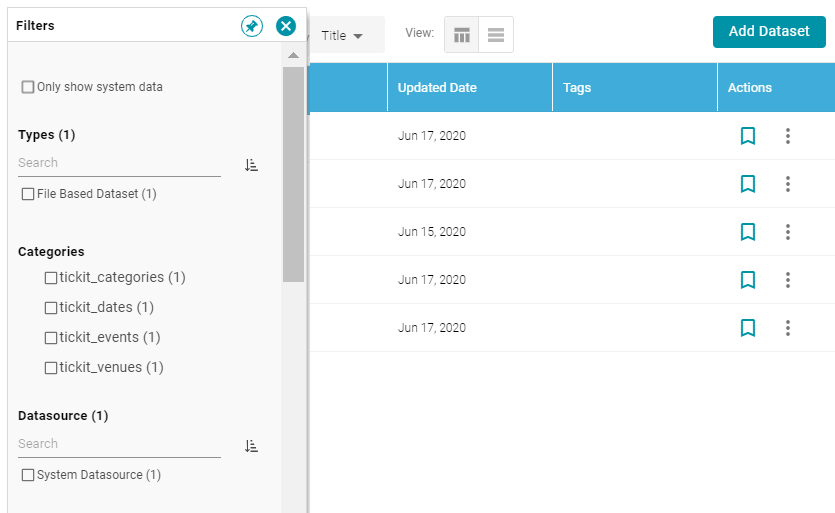835x513 pixels.
Task: Select System Datasource filter checkbox
Action: click(x=28, y=475)
